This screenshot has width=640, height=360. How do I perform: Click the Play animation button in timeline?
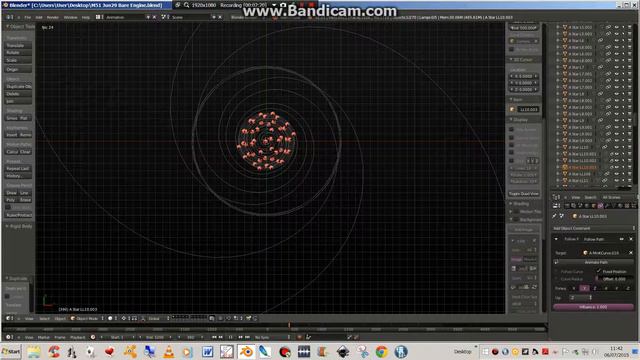click(230, 337)
